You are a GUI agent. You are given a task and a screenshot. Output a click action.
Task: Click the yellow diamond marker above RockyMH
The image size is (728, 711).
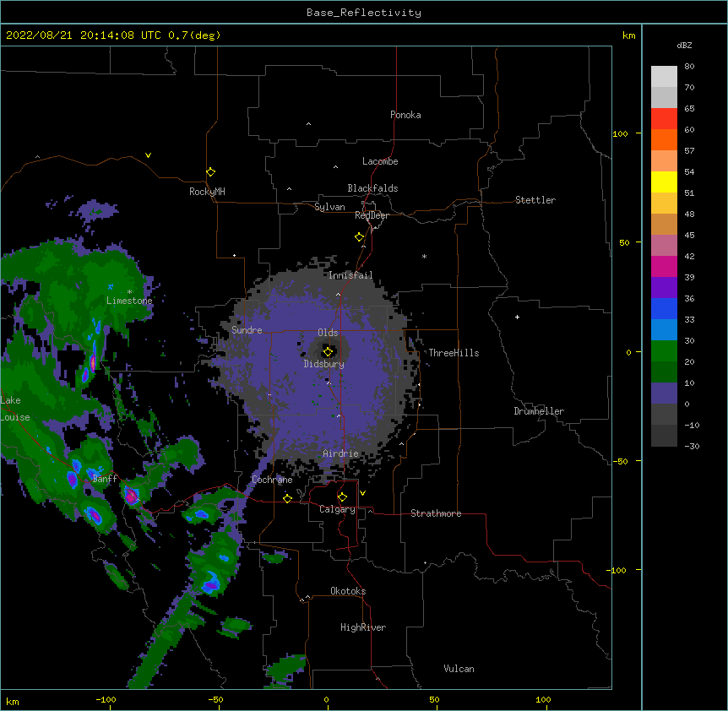pos(211,172)
